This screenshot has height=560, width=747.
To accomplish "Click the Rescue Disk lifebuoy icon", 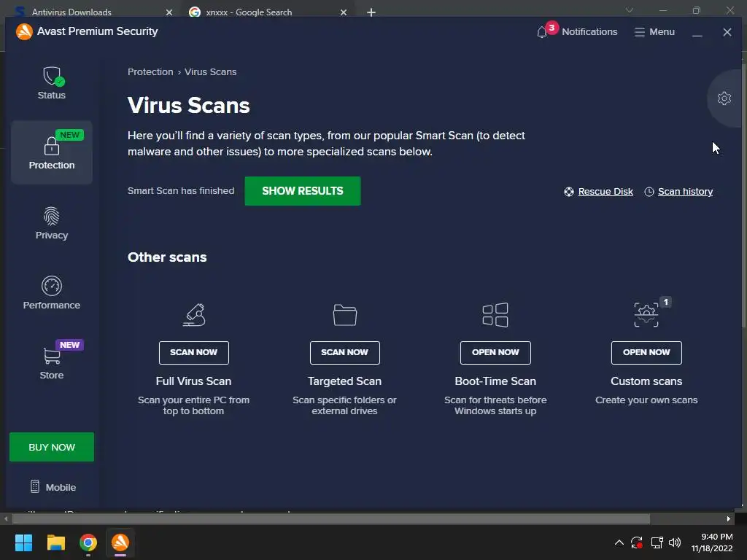I will (x=569, y=192).
